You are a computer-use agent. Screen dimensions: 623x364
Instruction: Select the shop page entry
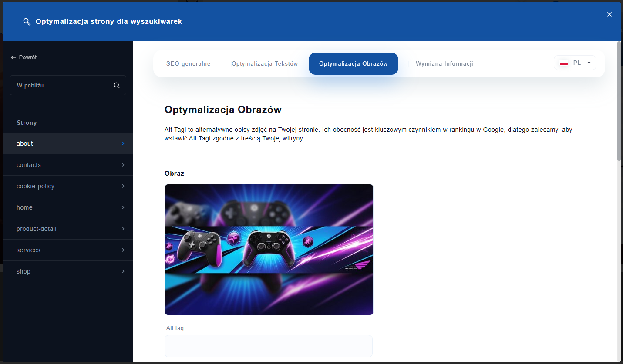24,271
